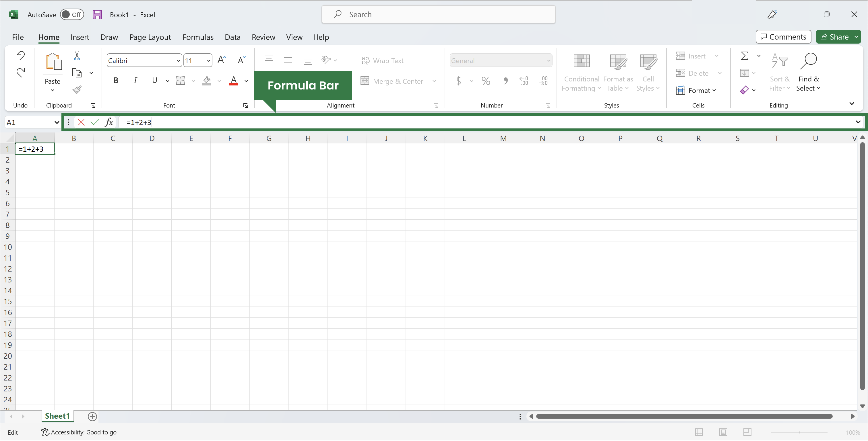Select column header D
The height and width of the screenshot is (441, 868).
pos(152,138)
